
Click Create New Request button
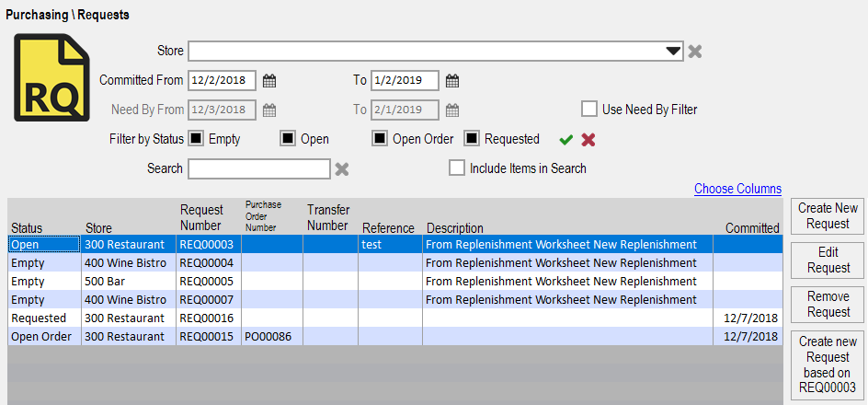[828, 216]
